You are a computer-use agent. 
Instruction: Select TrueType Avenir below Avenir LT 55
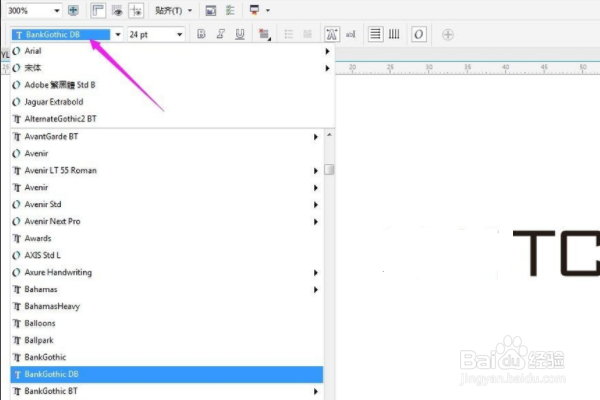point(167,188)
